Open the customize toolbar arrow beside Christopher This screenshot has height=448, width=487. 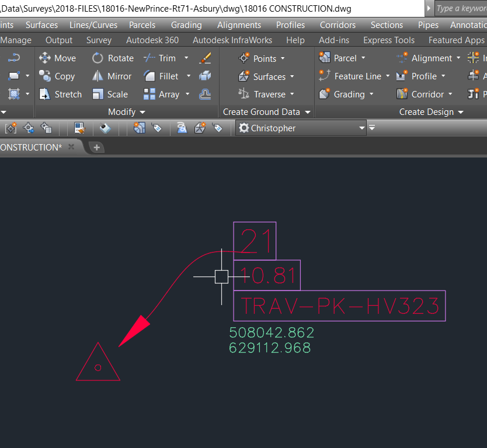click(372, 128)
